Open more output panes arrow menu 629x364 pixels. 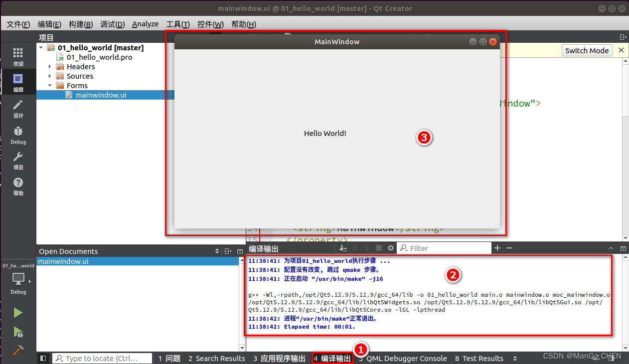point(515,358)
